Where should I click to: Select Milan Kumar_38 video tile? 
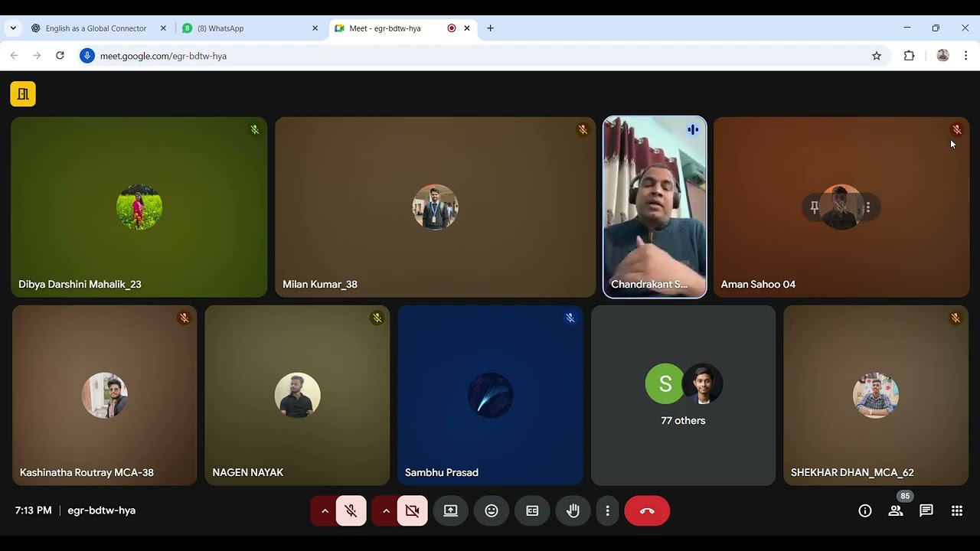pos(435,207)
